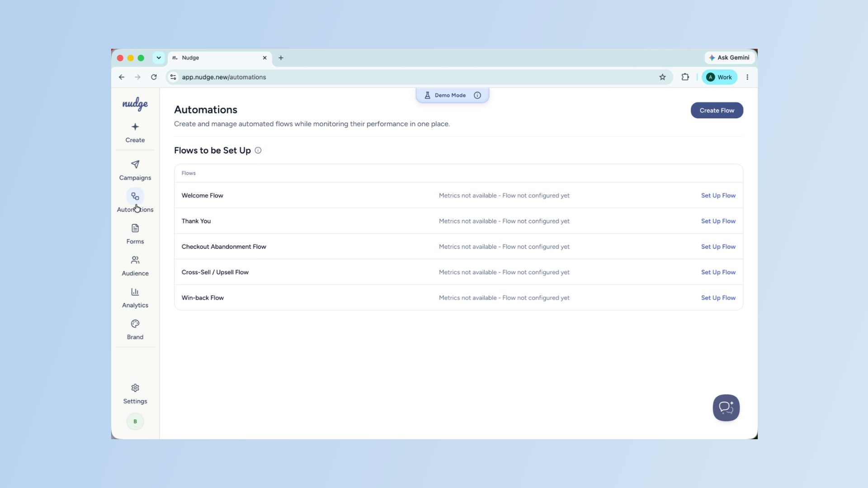The image size is (868, 488).
Task: Open Settings gear icon
Action: point(135,388)
